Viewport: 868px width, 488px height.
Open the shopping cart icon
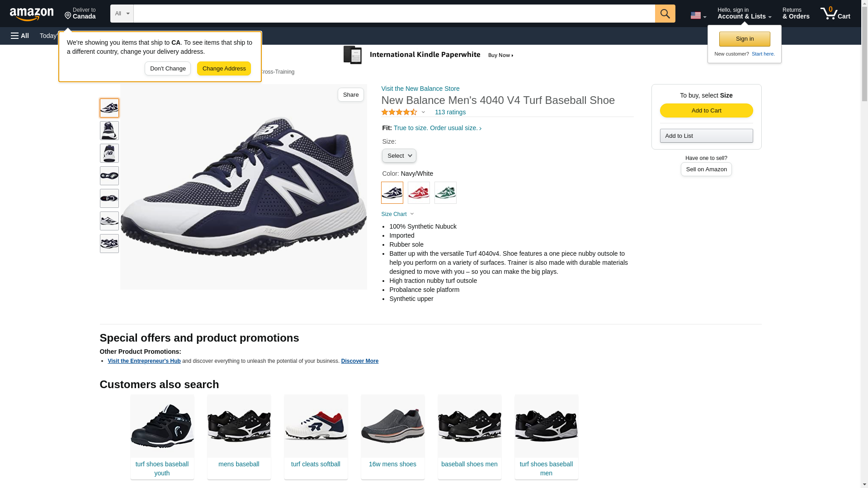tap(835, 14)
